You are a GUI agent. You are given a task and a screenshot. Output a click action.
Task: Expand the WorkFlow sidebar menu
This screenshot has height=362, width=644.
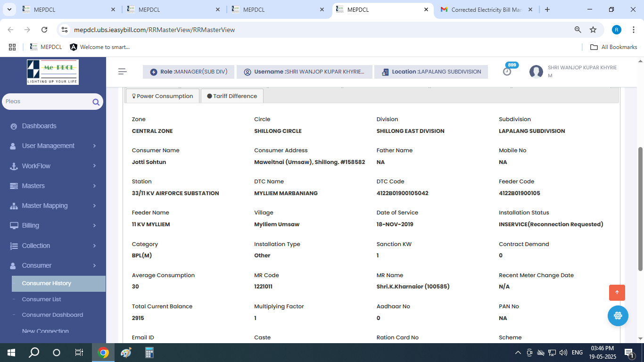point(53,166)
